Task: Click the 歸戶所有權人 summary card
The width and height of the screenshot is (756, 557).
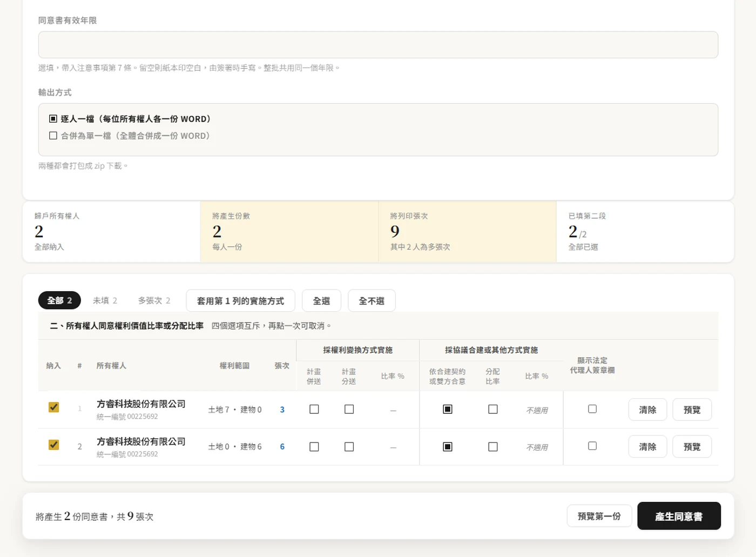Action: 111,232
